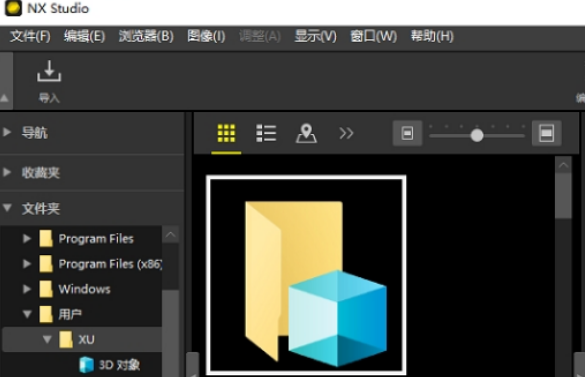Click the thumbnail area scrollbar thumb

(563, 196)
